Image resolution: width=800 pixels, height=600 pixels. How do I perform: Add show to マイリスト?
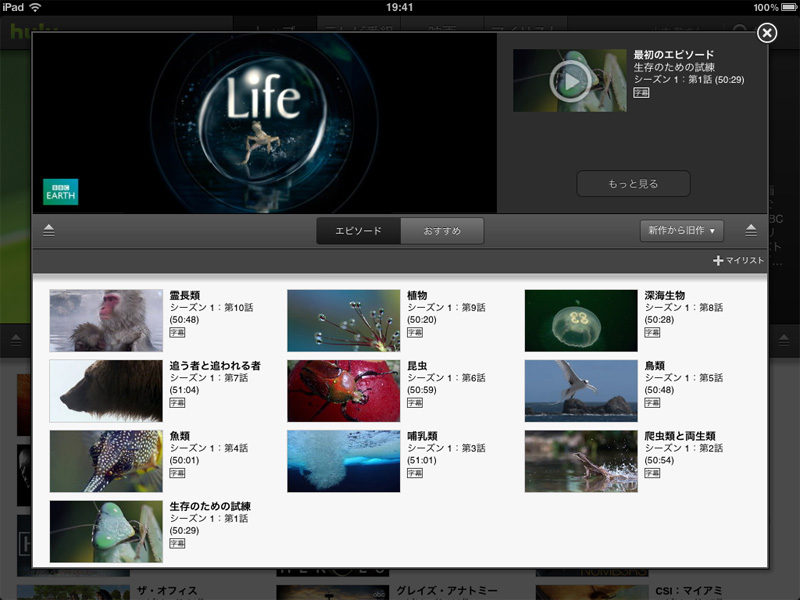(x=738, y=260)
